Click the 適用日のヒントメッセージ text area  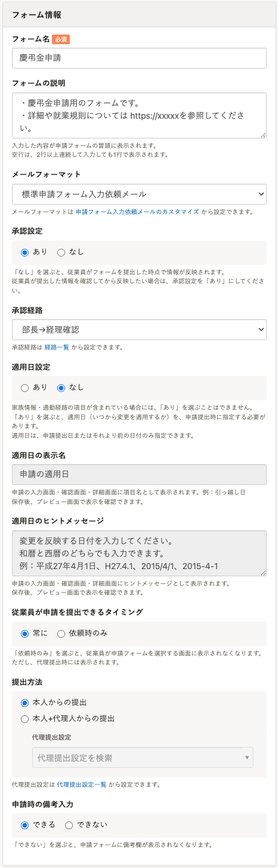pyautogui.click(x=139, y=554)
